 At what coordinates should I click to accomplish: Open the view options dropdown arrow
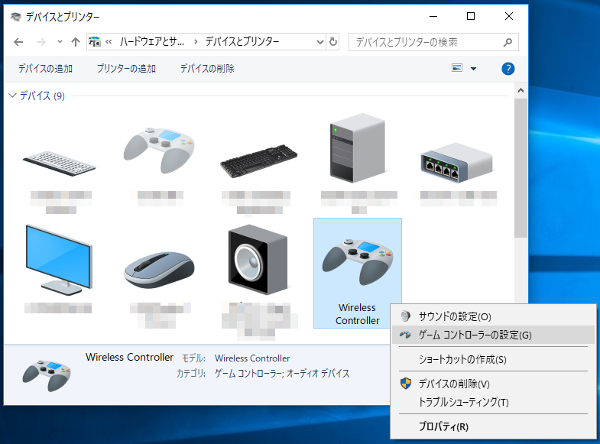click(473, 69)
